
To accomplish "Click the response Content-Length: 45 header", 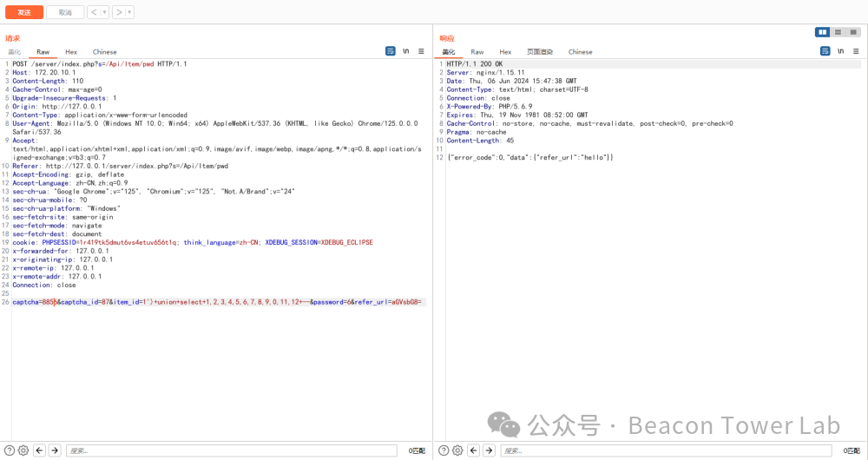I will 480,141.
